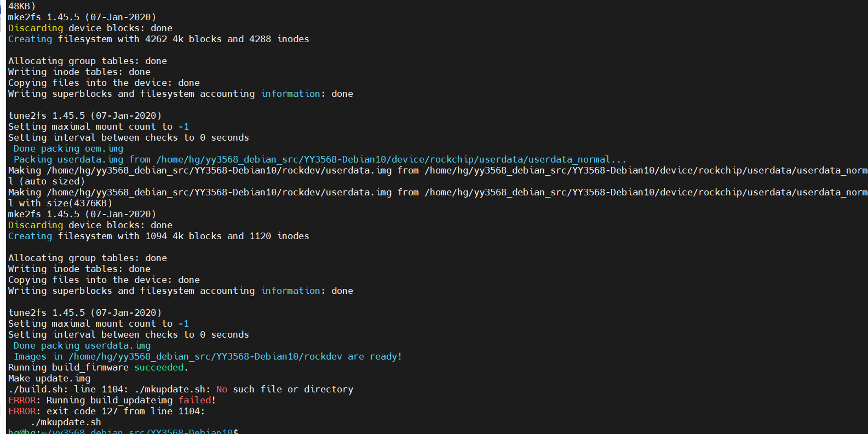This screenshot has height=434, width=868.
Task: Click the path in the "Packing userdata.img from" line
Action: click(391, 159)
